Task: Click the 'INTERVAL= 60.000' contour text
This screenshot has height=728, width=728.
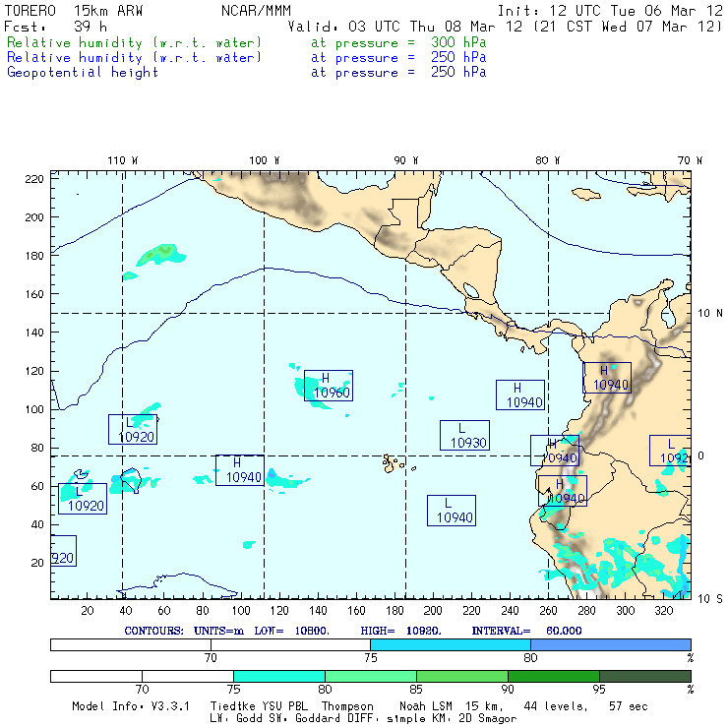Action: point(526,631)
